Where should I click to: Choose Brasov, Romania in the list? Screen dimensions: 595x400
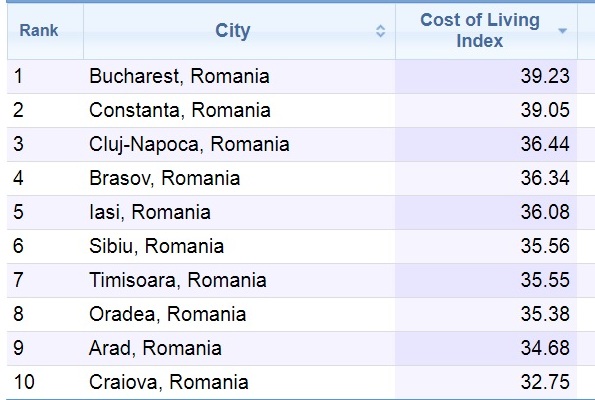(x=165, y=178)
